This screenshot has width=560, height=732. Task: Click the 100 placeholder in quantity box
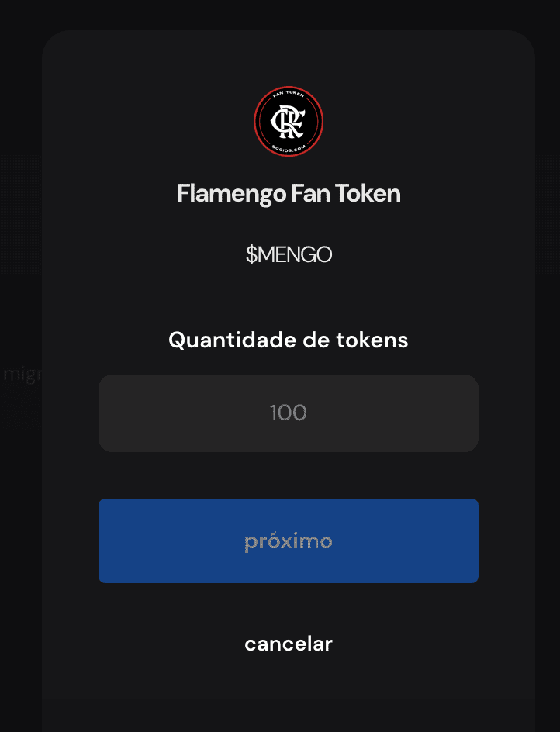[x=289, y=413]
